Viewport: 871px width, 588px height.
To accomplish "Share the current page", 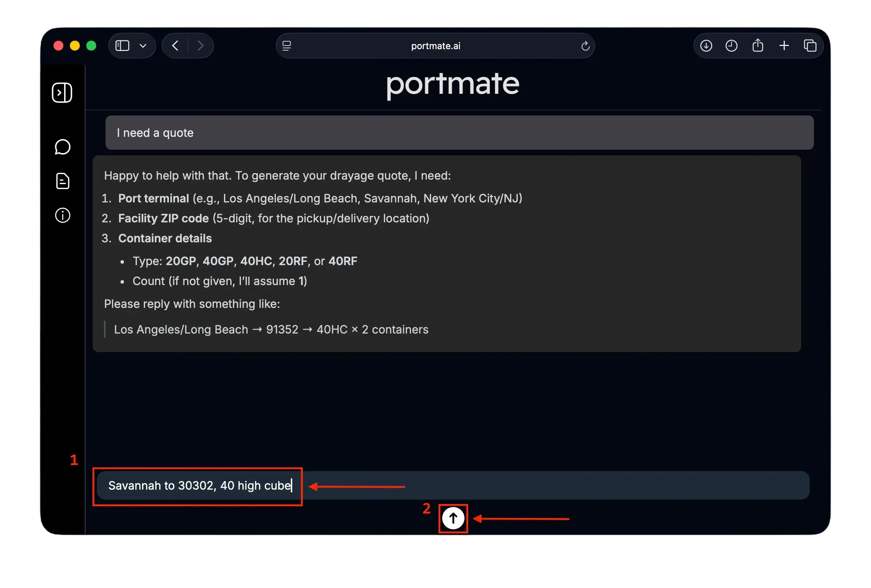I will click(757, 45).
